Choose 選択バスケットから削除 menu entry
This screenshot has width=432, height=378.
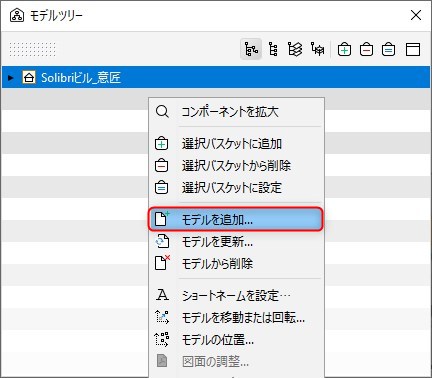click(236, 166)
